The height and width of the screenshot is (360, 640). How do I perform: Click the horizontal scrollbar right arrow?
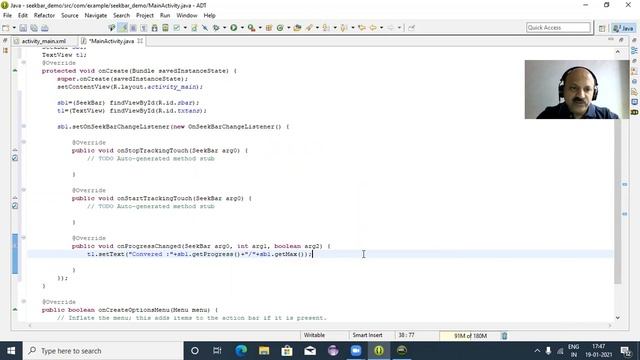610,325
